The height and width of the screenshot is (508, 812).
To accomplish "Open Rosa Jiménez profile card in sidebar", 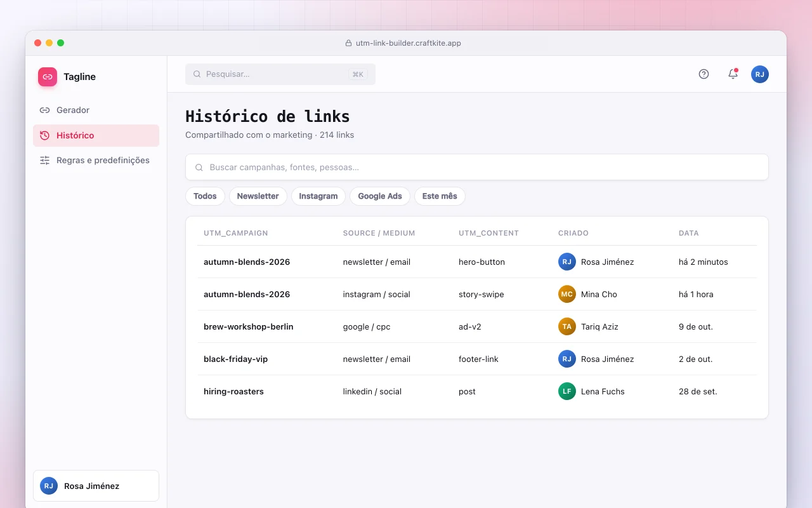I will [96, 486].
